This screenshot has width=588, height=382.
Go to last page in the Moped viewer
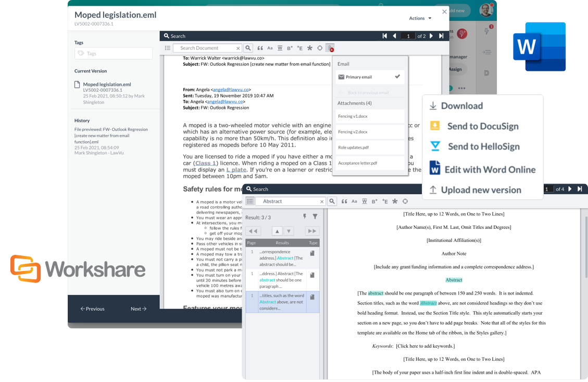441,36
